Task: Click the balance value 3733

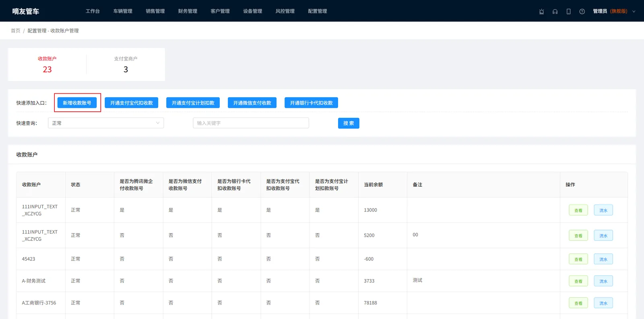Action: [x=369, y=281]
